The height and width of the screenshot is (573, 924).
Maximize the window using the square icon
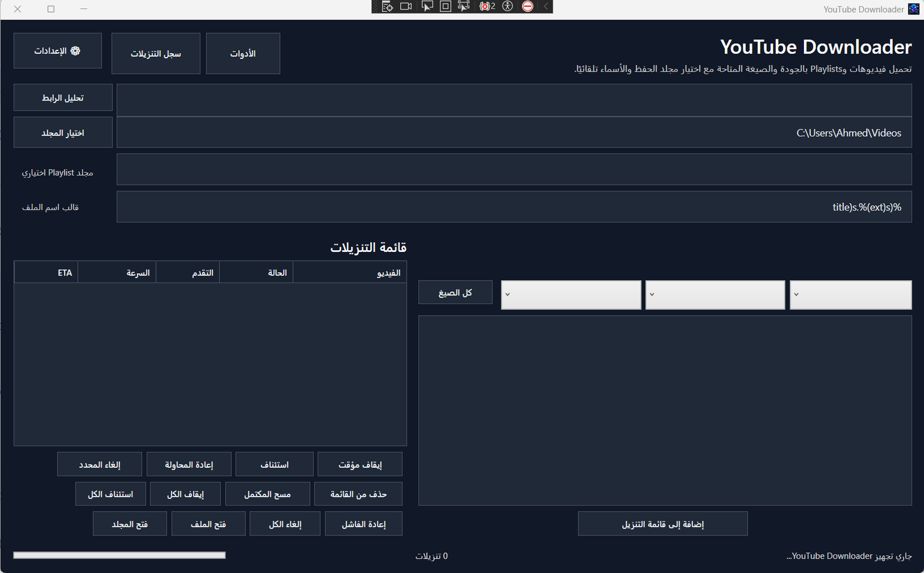click(x=51, y=9)
